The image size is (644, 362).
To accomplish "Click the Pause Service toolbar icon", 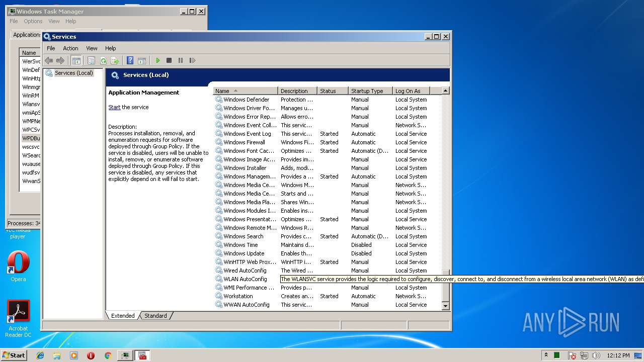I will pos(181,60).
